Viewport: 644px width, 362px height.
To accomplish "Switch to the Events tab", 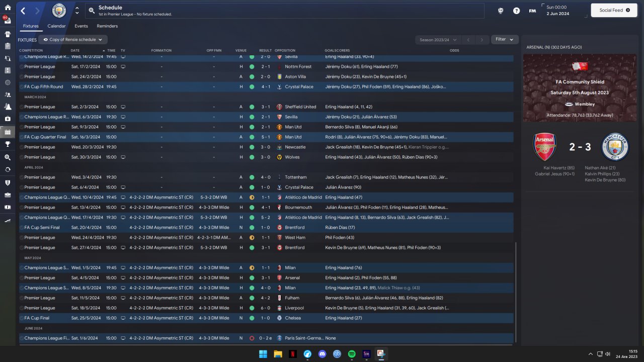I will coord(81,26).
